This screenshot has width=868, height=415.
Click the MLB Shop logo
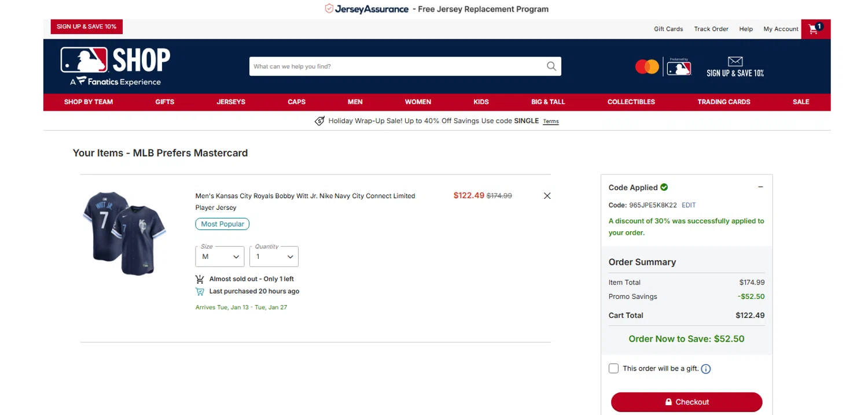click(x=115, y=60)
